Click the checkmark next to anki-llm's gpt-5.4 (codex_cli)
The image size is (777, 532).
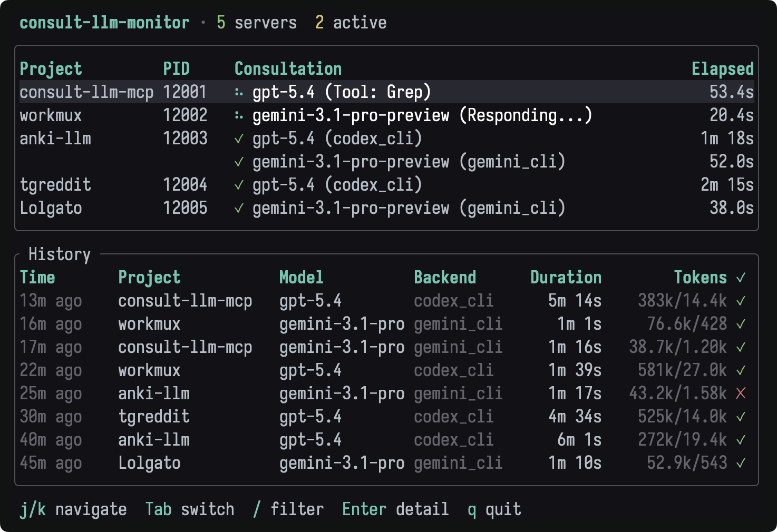coord(239,139)
